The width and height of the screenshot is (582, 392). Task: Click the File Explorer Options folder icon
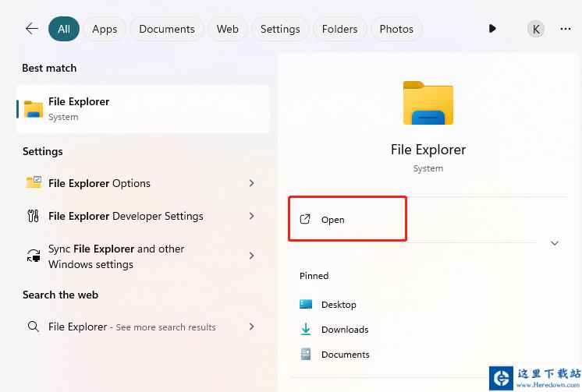(x=34, y=182)
